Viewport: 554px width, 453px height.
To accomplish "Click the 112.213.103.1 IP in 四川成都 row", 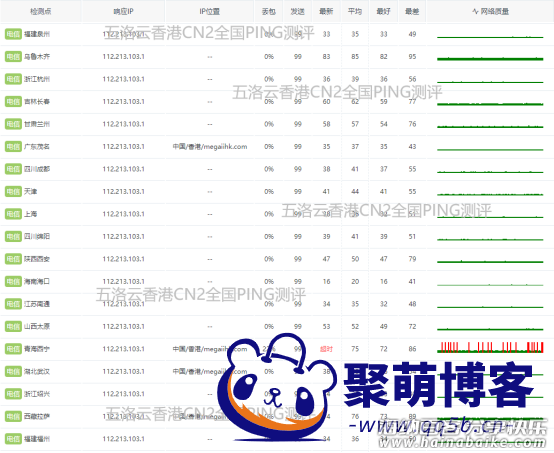I will [123, 169].
